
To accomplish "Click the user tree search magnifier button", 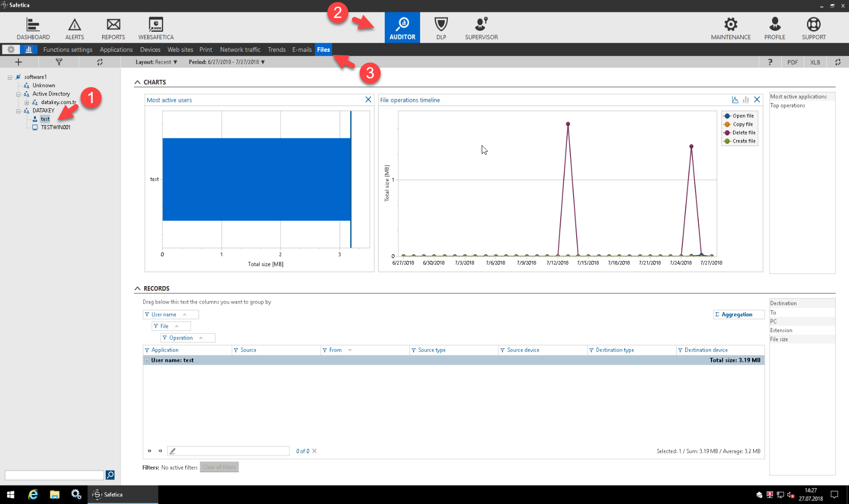I will click(x=110, y=475).
